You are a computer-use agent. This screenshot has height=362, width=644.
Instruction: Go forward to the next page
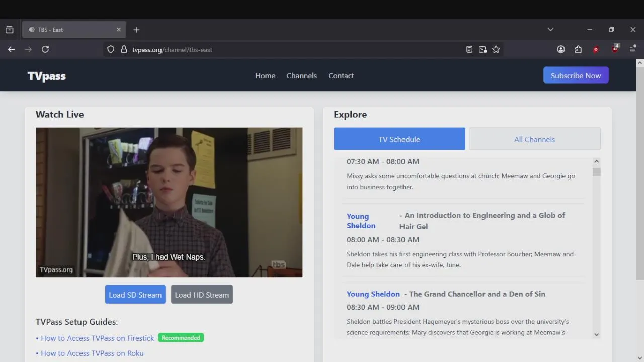click(28, 49)
